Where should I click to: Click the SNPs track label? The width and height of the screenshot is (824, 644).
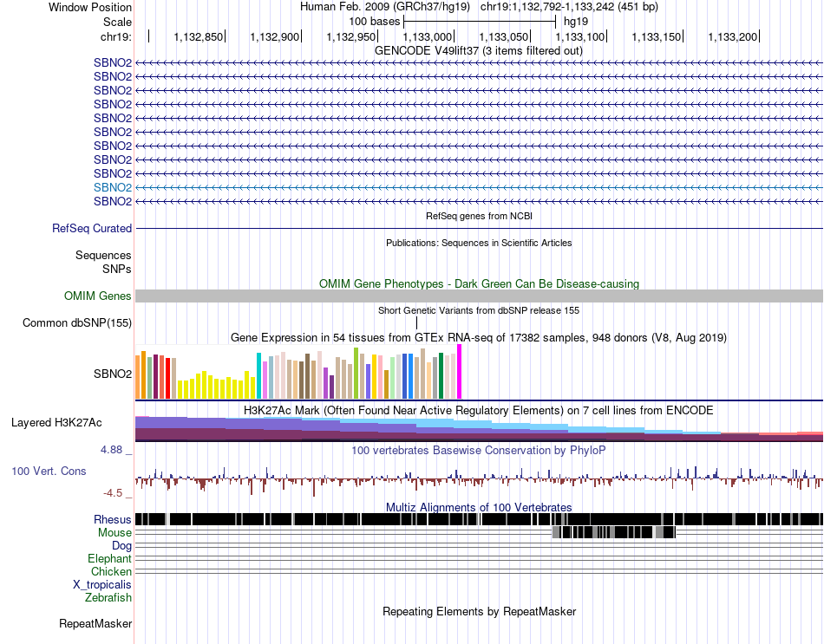pyautogui.click(x=117, y=269)
